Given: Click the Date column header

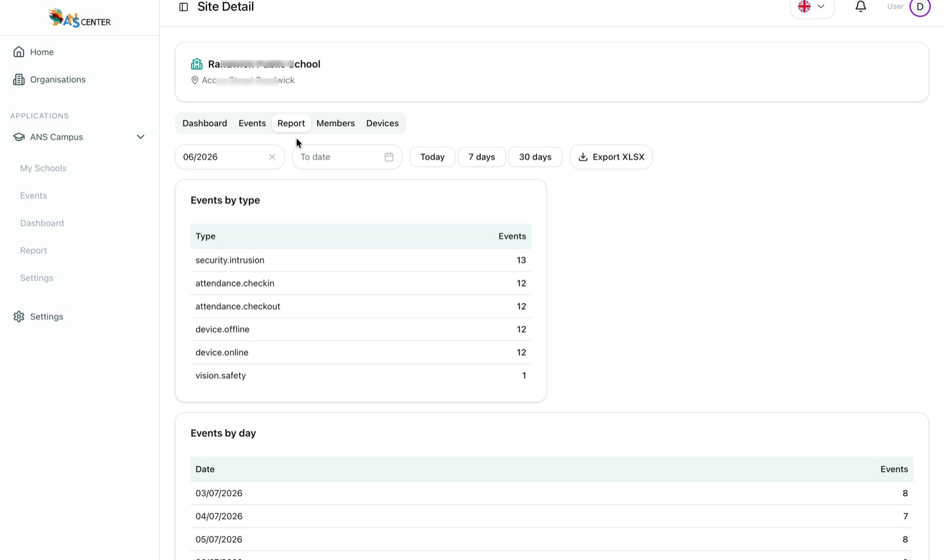Looking at the screenshot, I should tap(205, 469).
